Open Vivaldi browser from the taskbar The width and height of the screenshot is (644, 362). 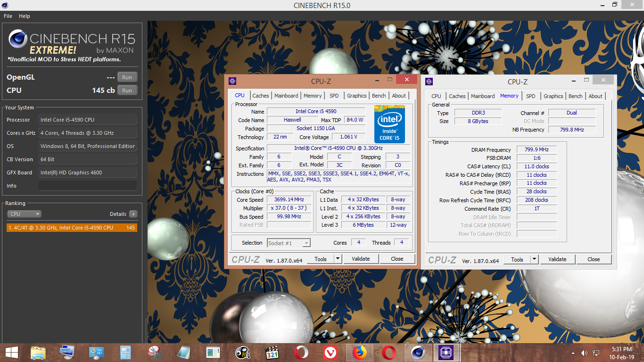(x=330, y=352)
